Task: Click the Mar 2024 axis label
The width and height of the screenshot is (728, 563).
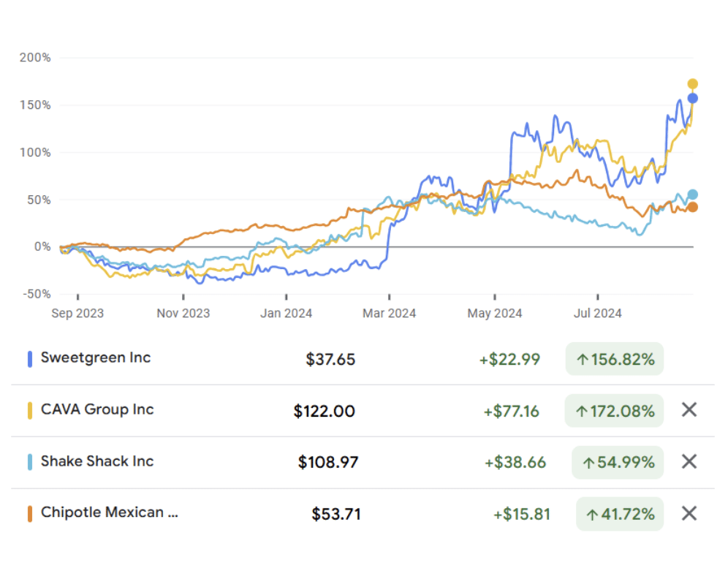Action: point(389,313)
